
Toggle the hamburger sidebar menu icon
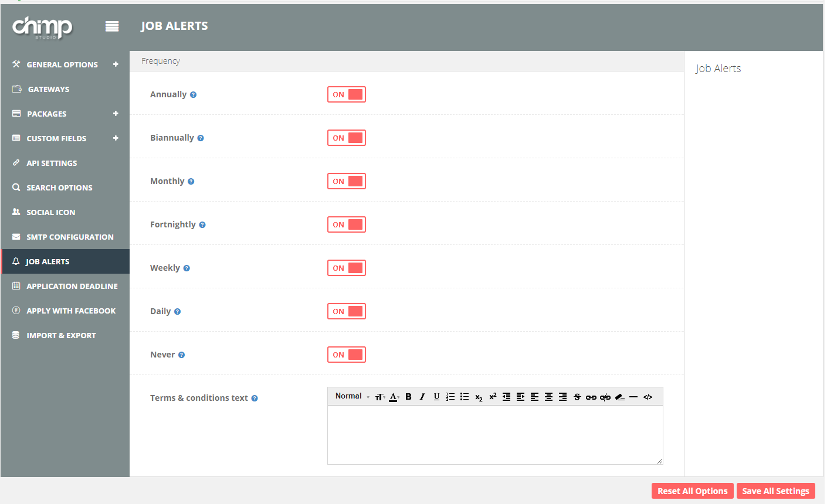(x=112, y=26)
